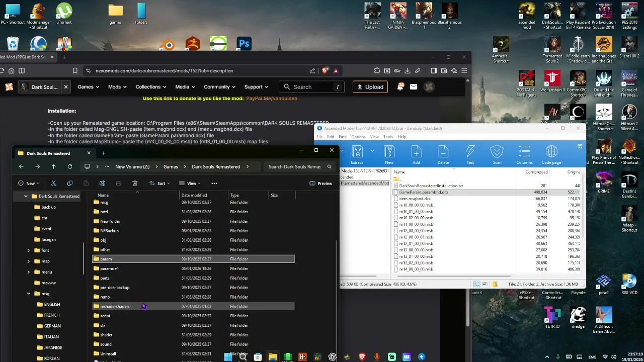
Task: Open Find menu in Bandizip
Action: pos(343,137)
